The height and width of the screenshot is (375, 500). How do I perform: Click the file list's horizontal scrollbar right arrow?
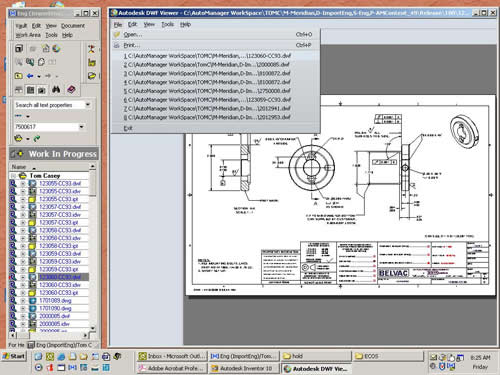[85, 335]
